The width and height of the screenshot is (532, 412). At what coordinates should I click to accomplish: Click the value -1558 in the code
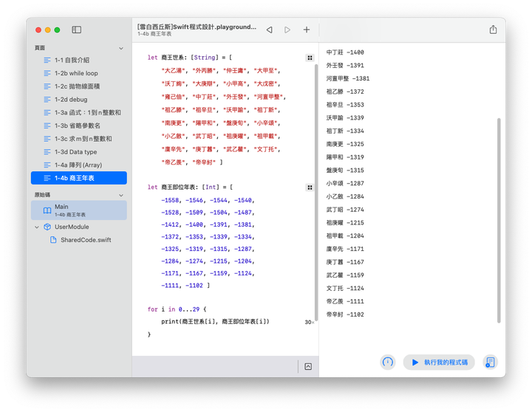click(x=170, y=200)
